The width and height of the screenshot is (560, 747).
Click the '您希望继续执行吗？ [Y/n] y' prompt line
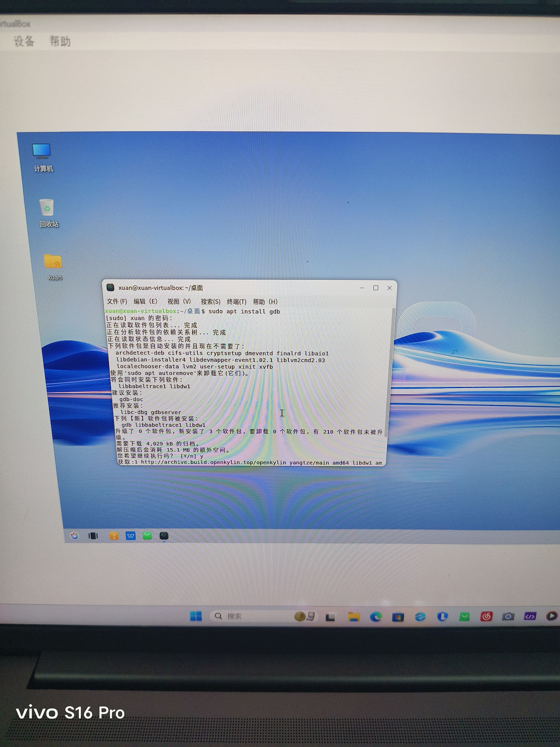(160, 456)
